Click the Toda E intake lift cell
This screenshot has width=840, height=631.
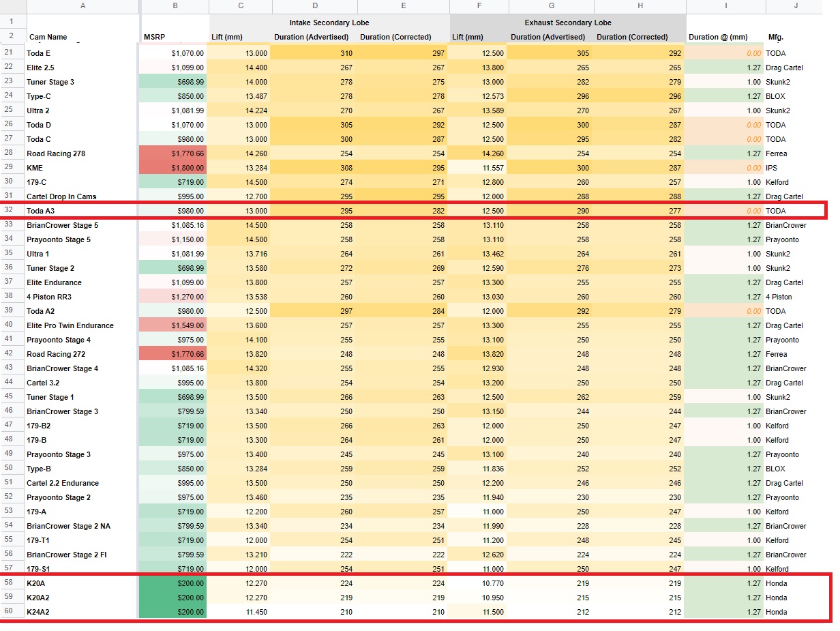[x=240, y=53]
